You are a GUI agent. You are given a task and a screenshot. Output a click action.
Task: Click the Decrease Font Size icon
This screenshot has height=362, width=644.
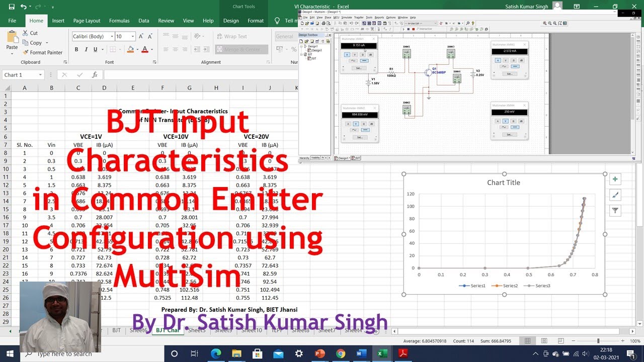click(151, 36)
